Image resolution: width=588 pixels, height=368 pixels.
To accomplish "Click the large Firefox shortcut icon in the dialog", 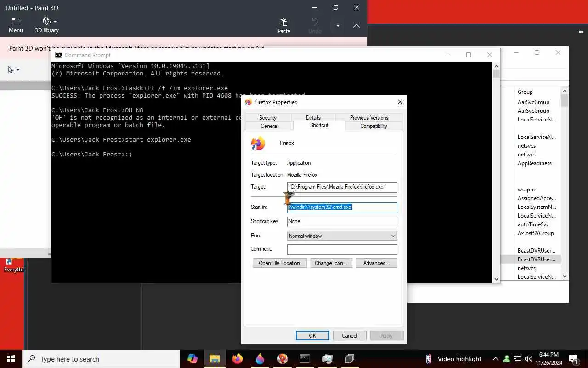I will click(x=258, y=143).
